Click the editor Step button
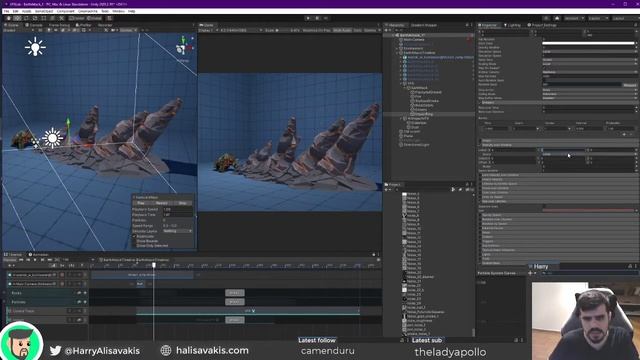 (x=326, y=18)
